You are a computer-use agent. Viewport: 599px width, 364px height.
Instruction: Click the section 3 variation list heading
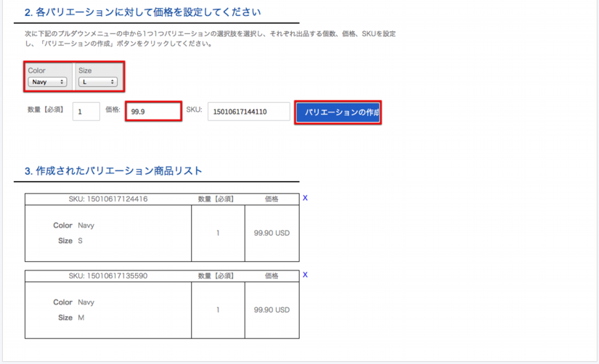coord(113,171)
